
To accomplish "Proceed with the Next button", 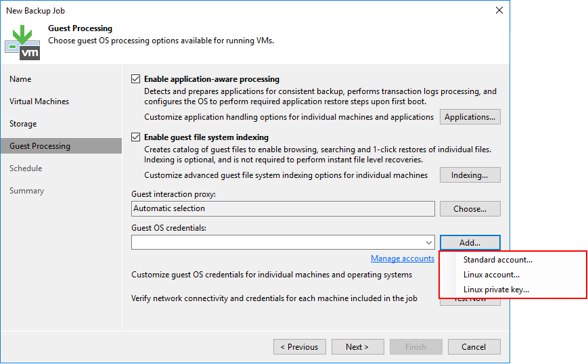I will pos(357,347).
